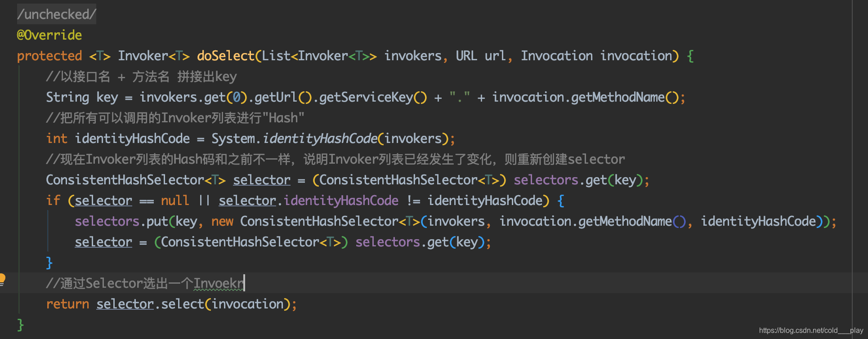Click the getServiceKey() call
The width and height of the screenshot is (868, 339).
click(x=373, y=97)
